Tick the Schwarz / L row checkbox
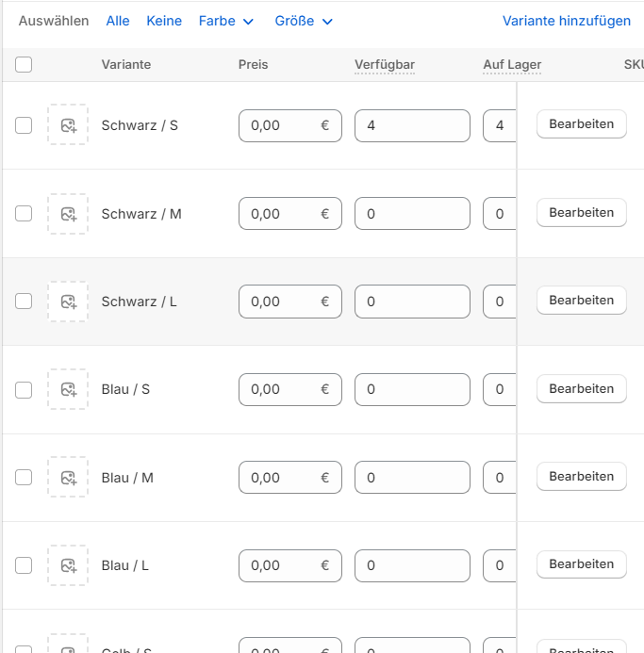This screenshot has height=653, width=644. click(24, 302)
